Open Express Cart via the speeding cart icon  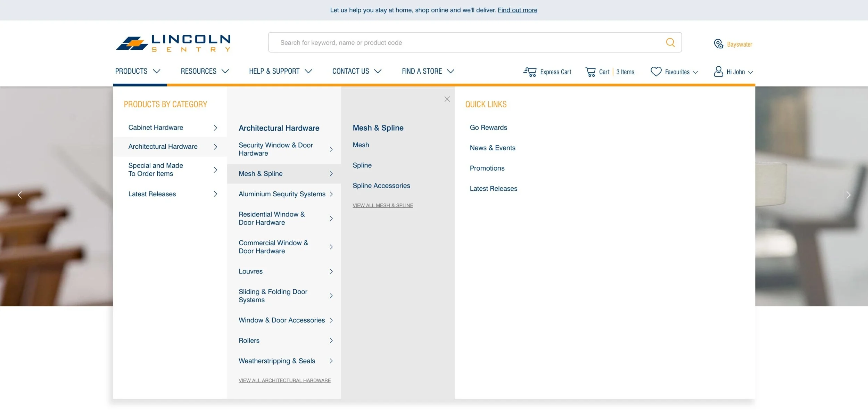click(x=530, y=72)
